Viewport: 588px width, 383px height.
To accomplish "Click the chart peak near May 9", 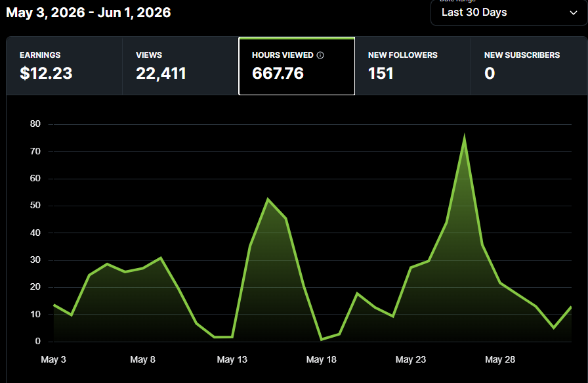I will point(161,258).
